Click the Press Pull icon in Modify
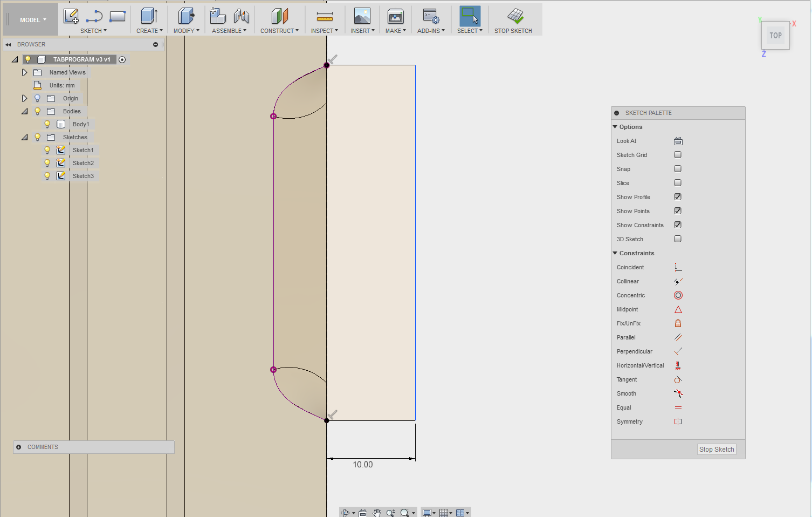This screenshot has height=517, width=812. (186, 16)
